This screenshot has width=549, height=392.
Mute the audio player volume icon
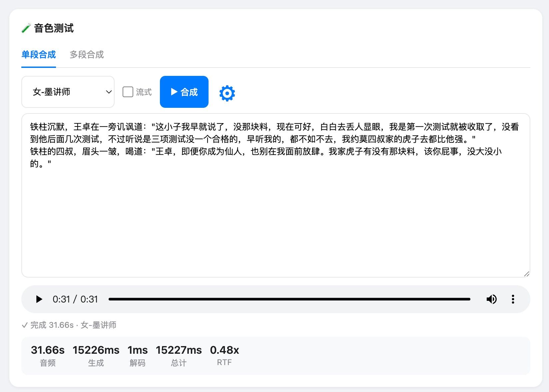(491, 299)
